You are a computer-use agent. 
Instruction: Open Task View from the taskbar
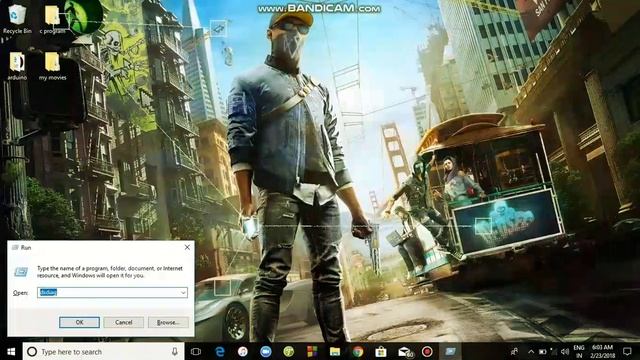point(196,351)
